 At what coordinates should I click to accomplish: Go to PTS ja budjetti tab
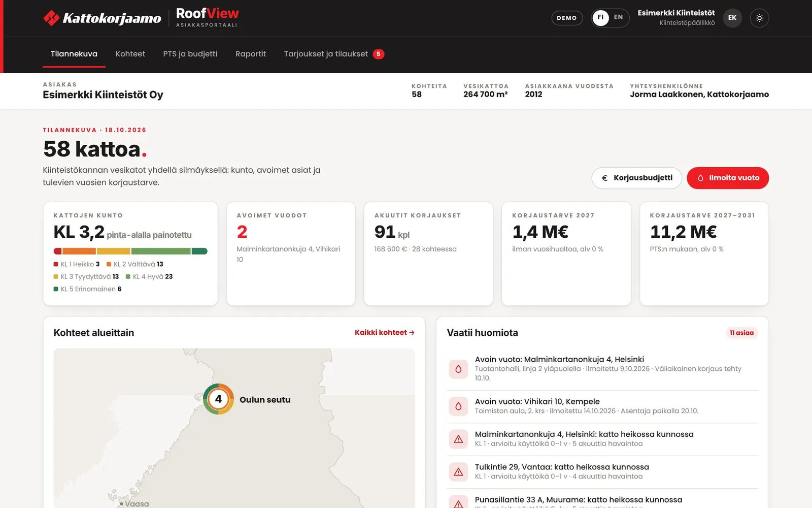(190, 54)
